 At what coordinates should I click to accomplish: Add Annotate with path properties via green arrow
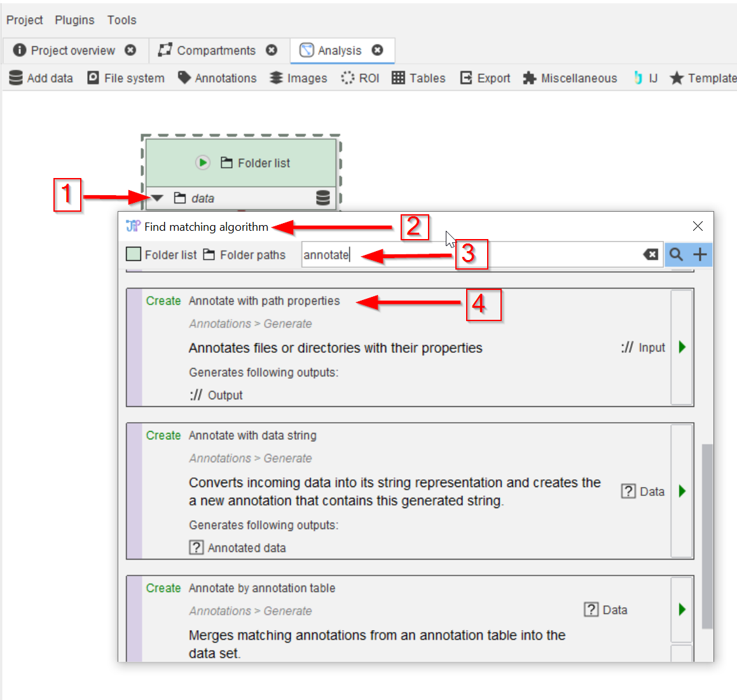click(682, 347)
